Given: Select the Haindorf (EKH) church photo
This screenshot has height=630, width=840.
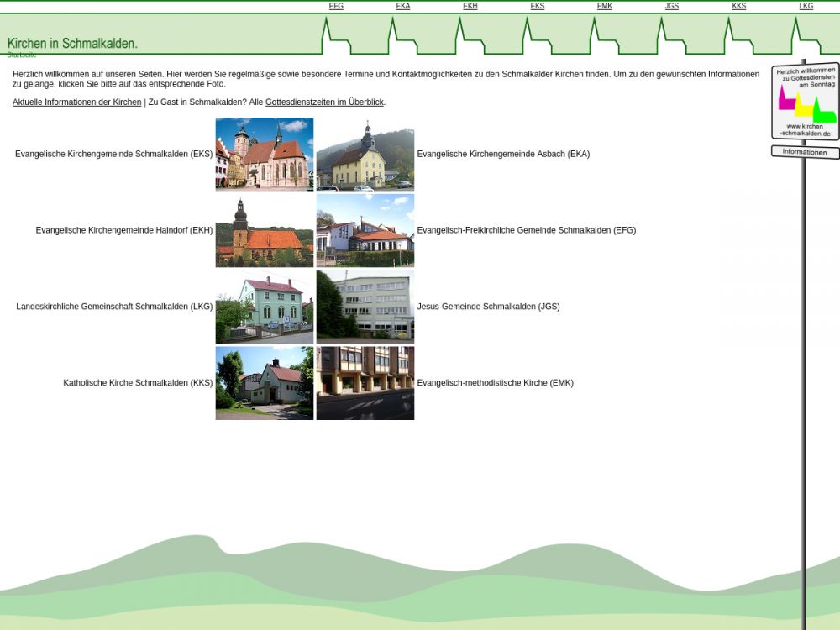Looking at the screenshot, I should click(265, 230).
